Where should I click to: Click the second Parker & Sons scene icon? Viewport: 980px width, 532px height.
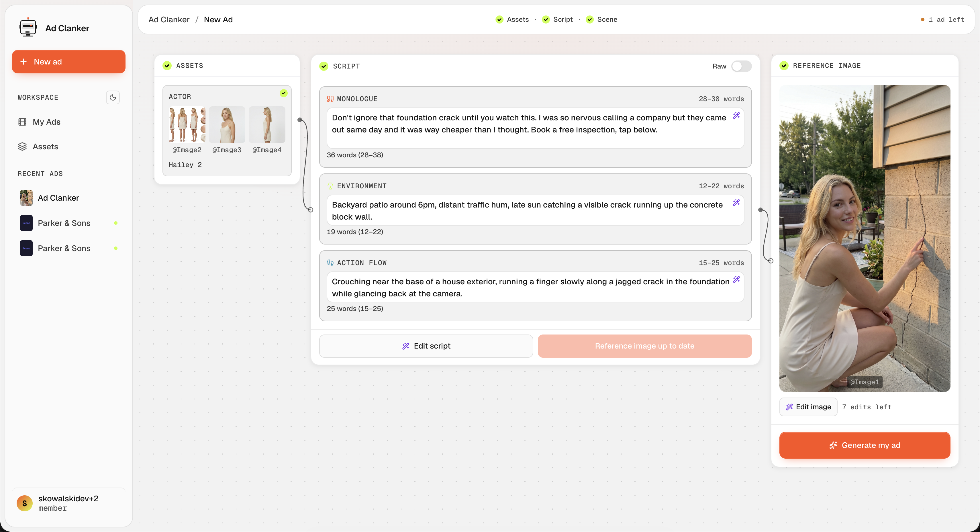tap(26, 248)
